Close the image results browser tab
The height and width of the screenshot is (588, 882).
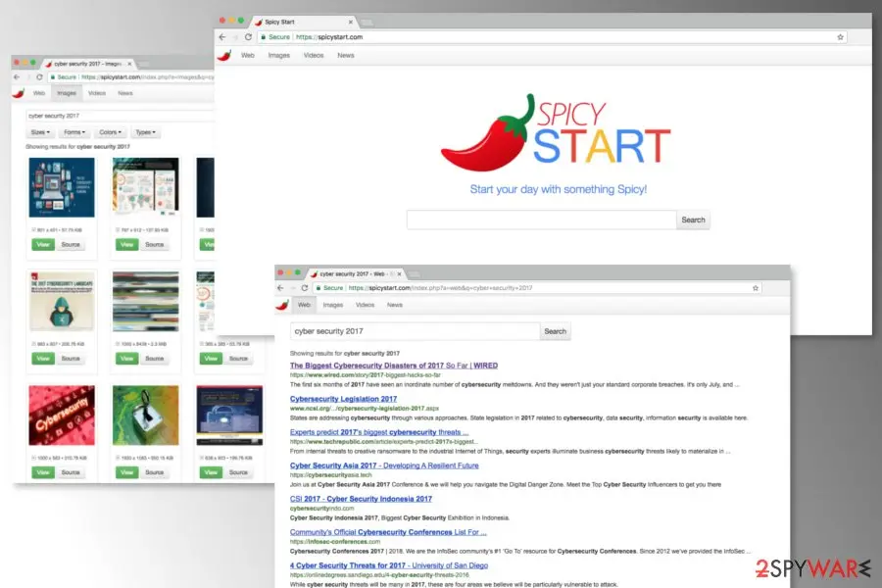tap(129, 64)
